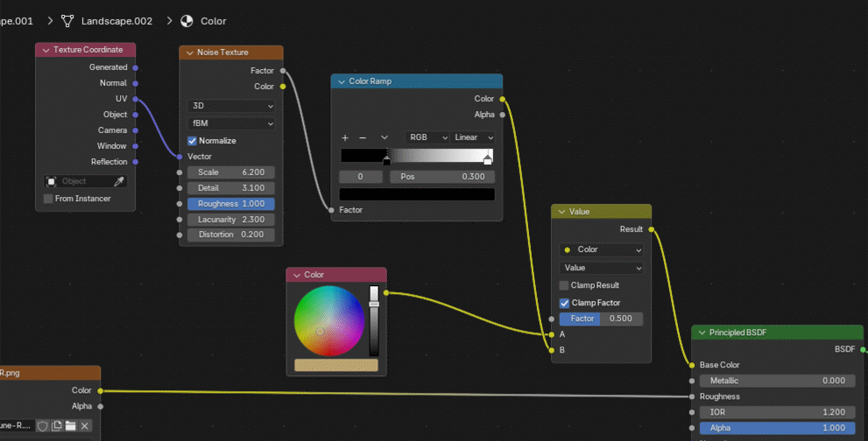Click the open image folder icon

click(x=70, y=425)
